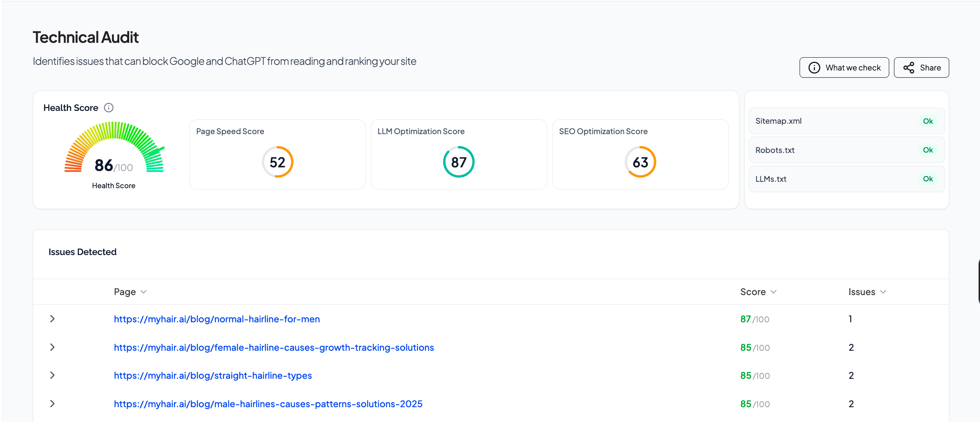Click the SEO Optimization Score label
This screenshot has width=980, height=422.
click(x=603, y=131)
